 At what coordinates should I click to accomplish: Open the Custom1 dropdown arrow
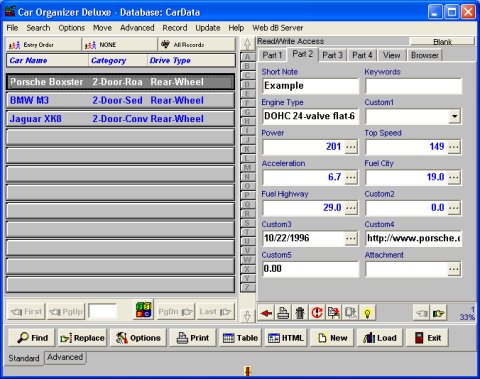coord(454,116)
